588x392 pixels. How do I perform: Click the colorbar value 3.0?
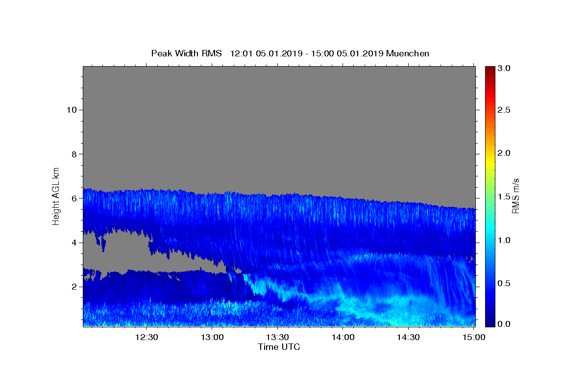coord(505,68)
